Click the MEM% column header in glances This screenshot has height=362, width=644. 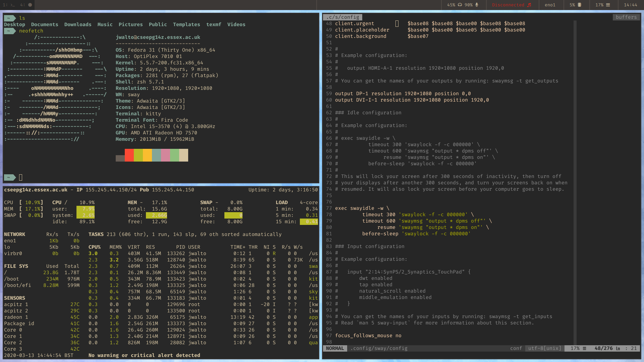tap(116, 247)
